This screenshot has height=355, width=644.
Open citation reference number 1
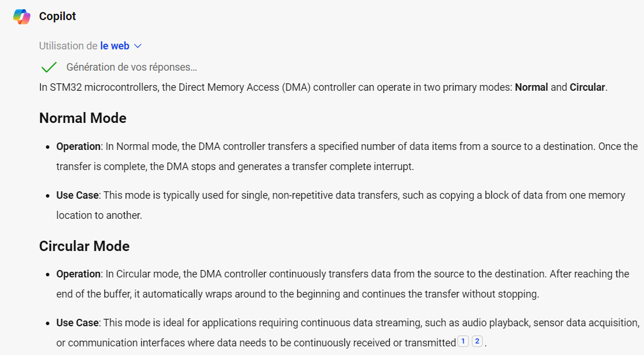click(x=463, y=342)
